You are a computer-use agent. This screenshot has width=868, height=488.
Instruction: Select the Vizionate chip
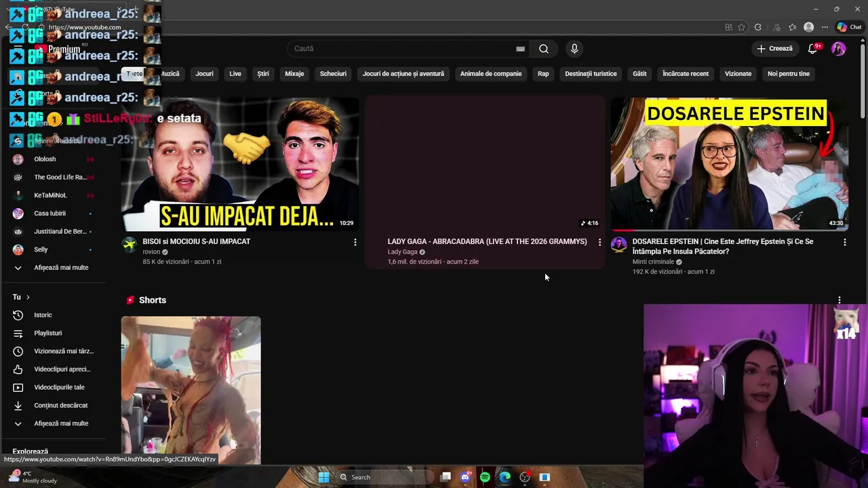pos(738,74)
